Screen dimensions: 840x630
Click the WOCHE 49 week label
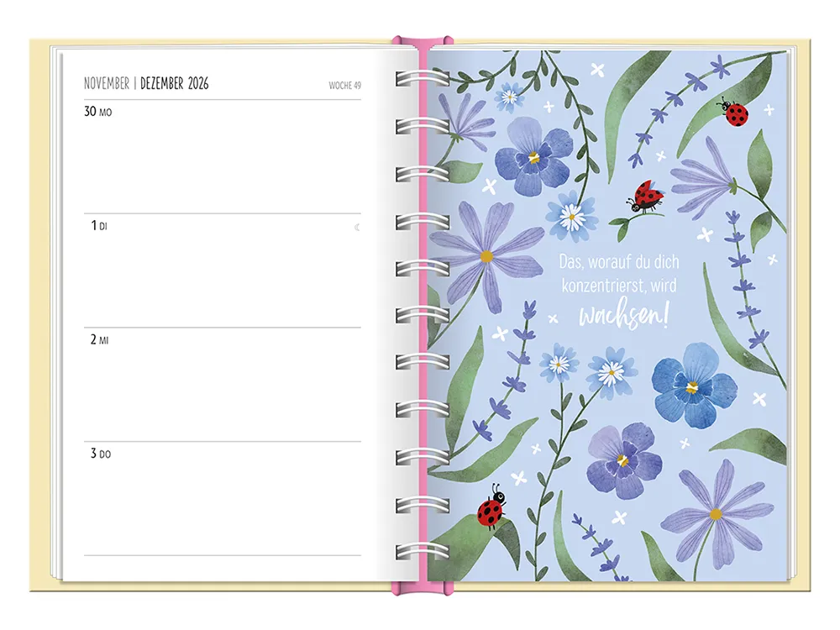[344, 85]
